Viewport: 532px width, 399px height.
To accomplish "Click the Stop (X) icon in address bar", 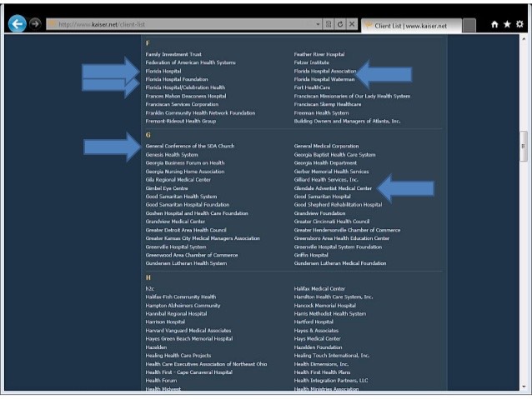I will (352, 24).
